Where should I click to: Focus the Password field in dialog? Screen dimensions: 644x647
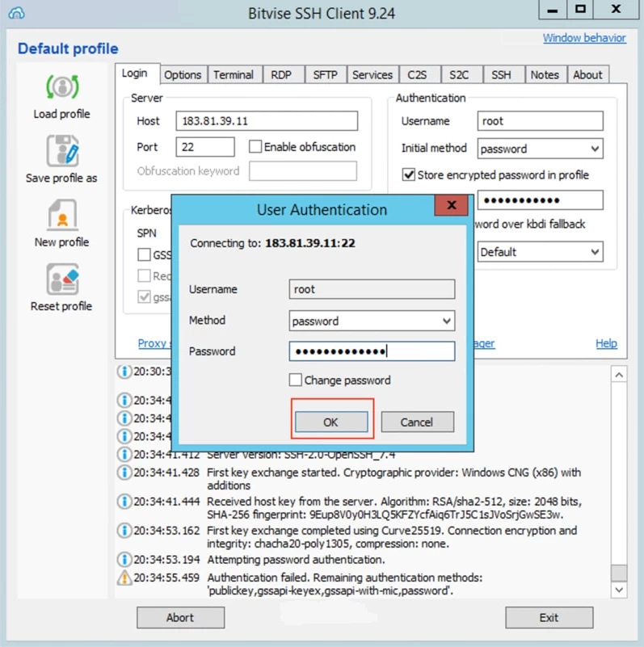point(372,351)
